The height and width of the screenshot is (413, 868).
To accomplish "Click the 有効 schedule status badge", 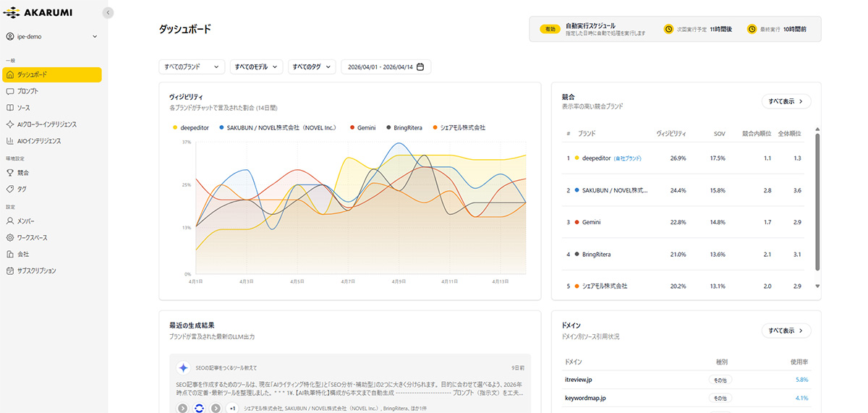I will [551, 30].
